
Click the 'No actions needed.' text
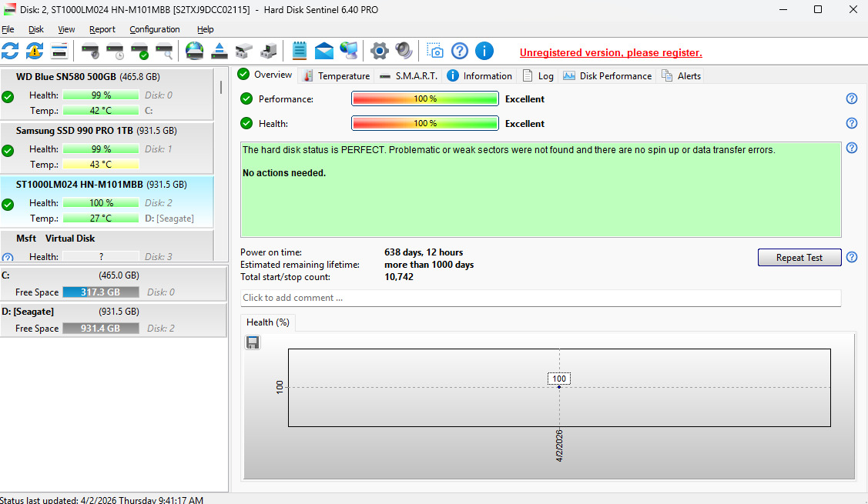(x=284, y=173)
